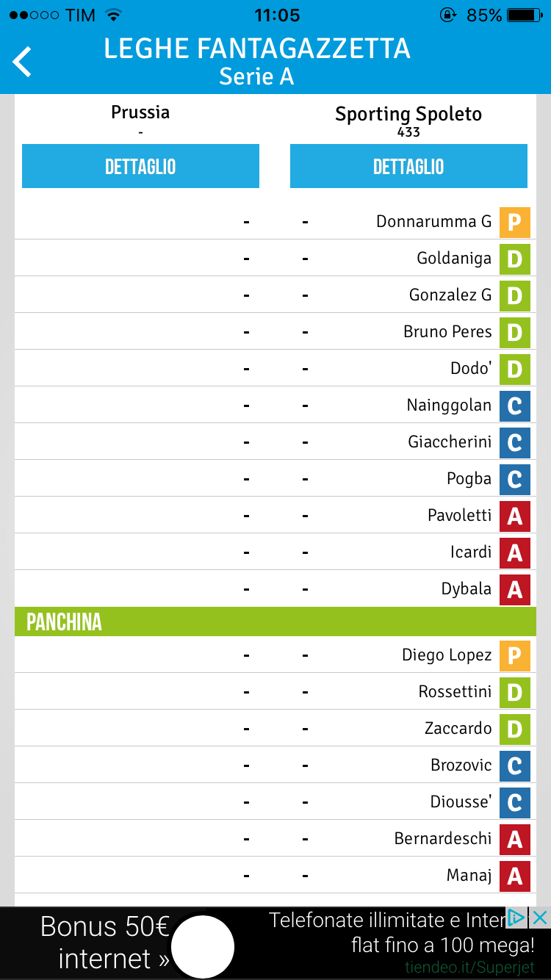The image size is (551, 980).
Task: Tap Manaj attacker A badge
Action: [514, 876]
